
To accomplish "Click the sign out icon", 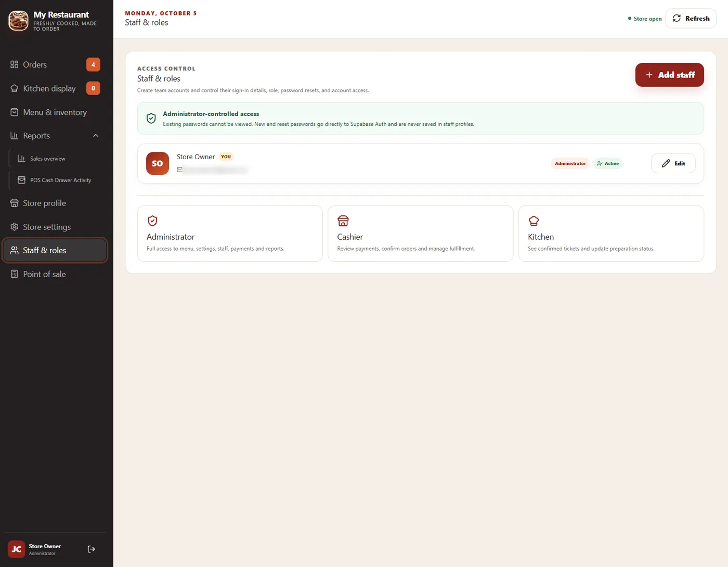I will tap(92, 549).
